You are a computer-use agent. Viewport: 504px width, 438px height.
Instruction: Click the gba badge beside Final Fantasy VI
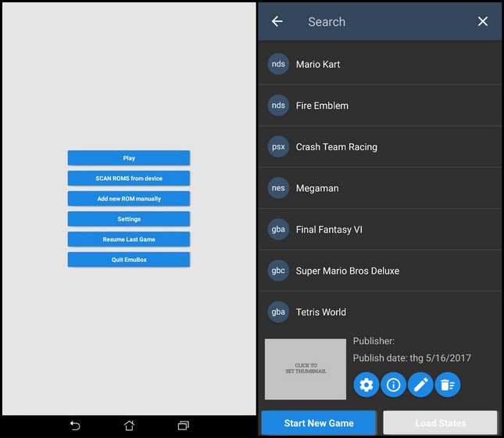[x=278, y=229]
